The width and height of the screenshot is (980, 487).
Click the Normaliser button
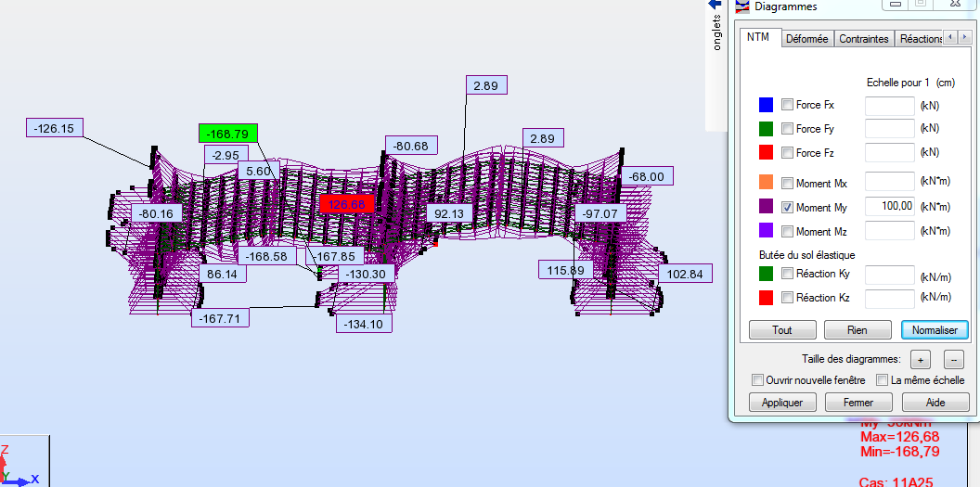(935, 329)
